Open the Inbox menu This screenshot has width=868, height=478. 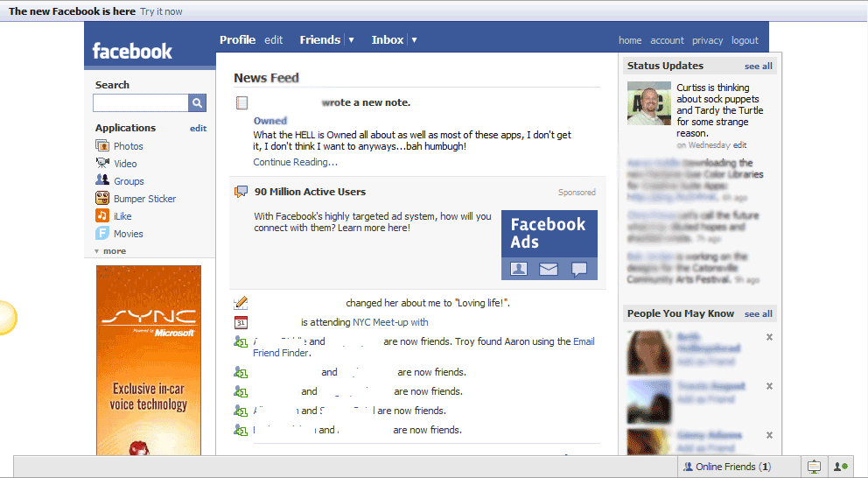388,40
